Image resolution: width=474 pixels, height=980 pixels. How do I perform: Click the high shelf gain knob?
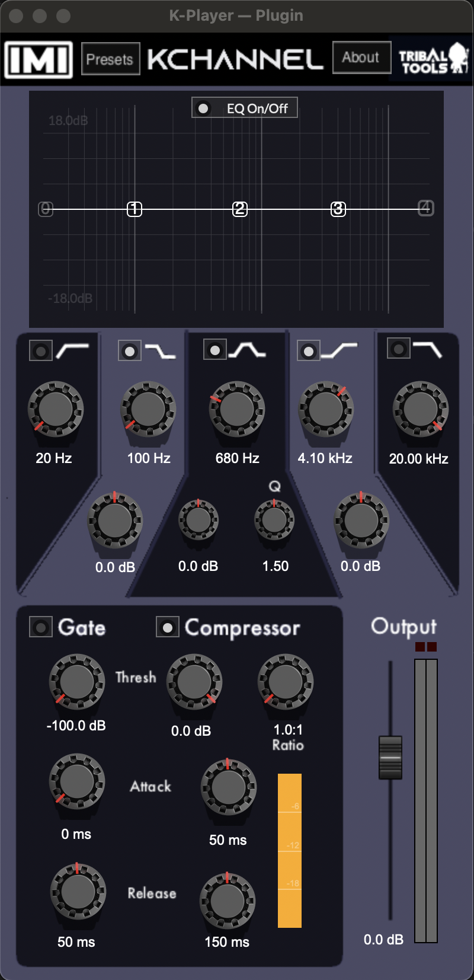(x=361, y=521)
